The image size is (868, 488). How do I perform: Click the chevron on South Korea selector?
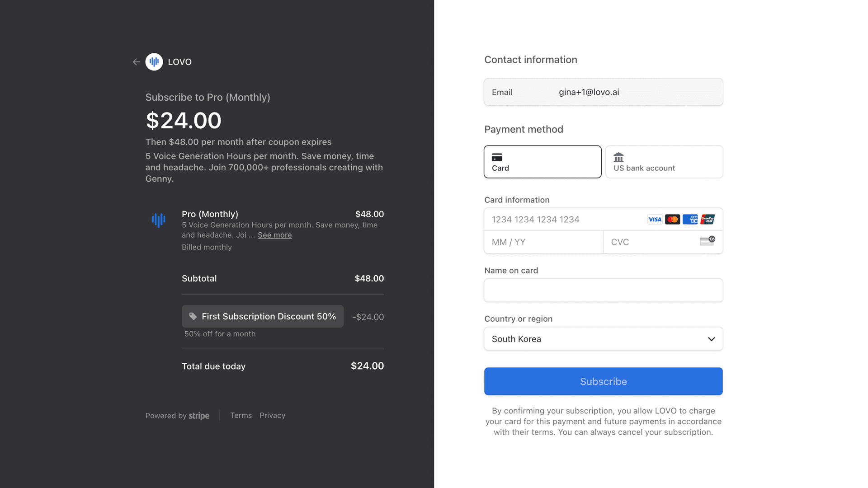tap(711, 338)
